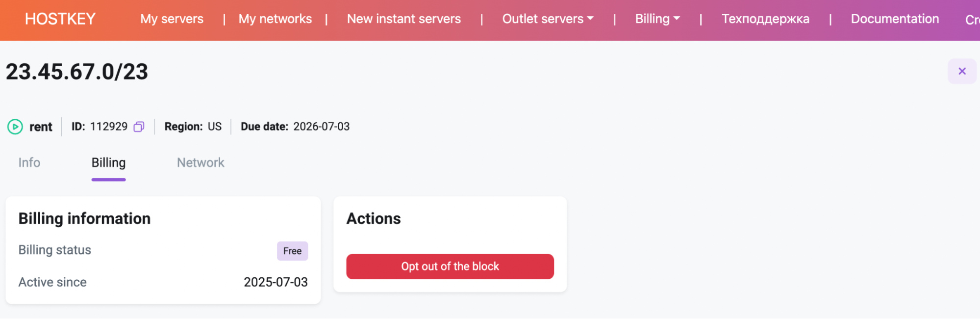Open the Documentation link
The image size is (980, 319).
(895, 19)
